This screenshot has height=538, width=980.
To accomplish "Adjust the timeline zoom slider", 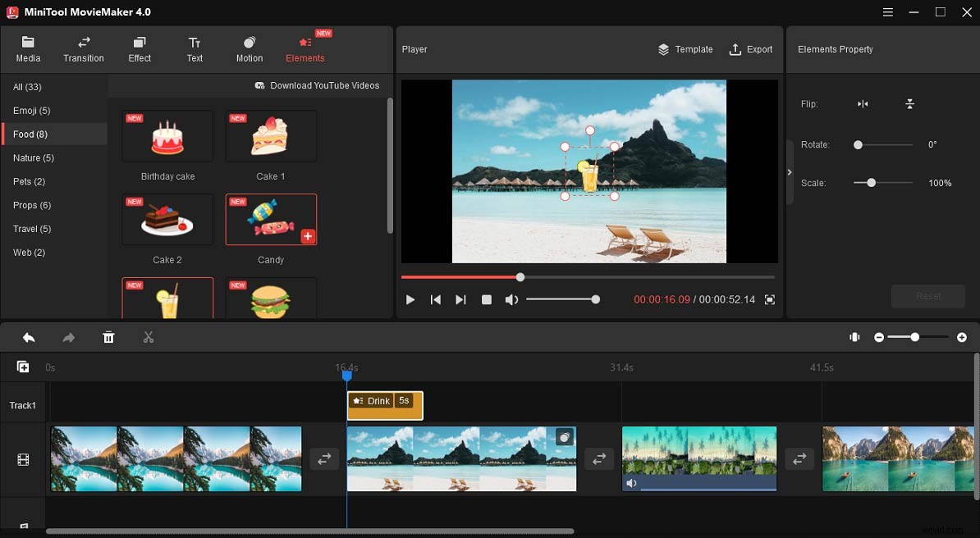I will click(x=914, y=337).
